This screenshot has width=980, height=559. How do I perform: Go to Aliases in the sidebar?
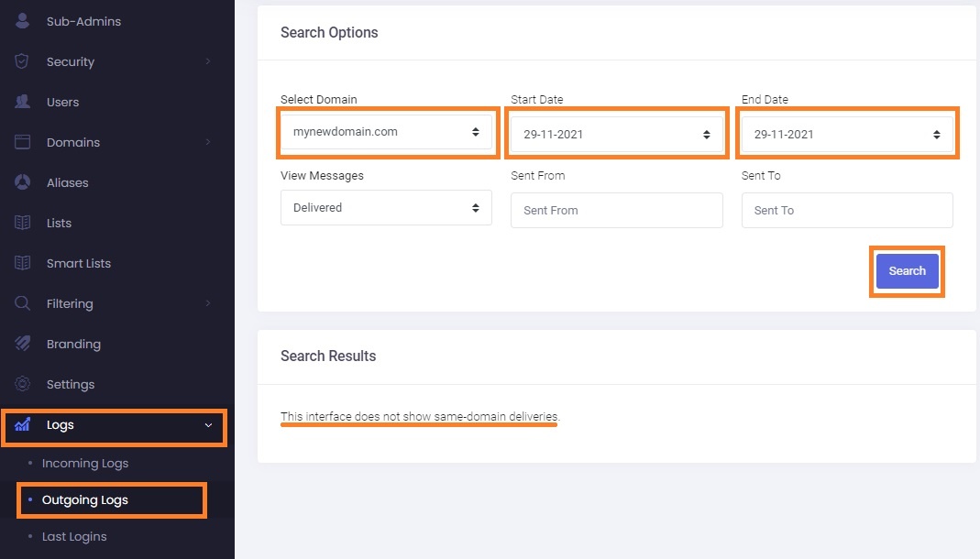pyautogui.click(x=68, y=182)
